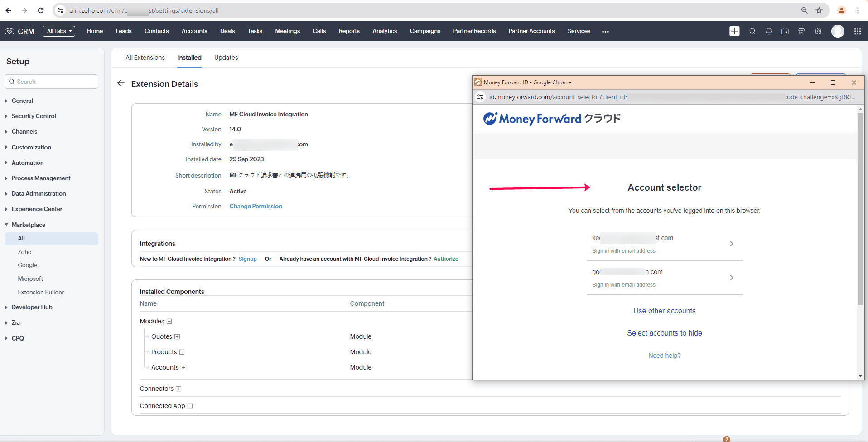Open the marketplace store icon
The image size is (868, 442).
point(801,31)
